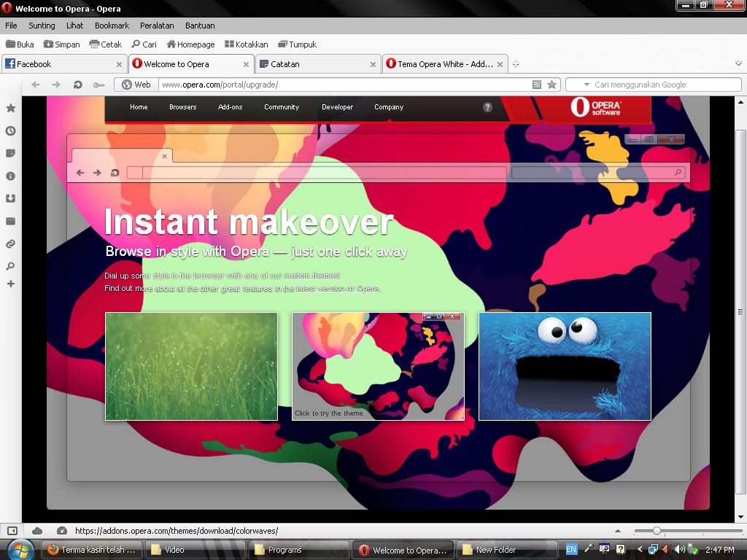Go back with the Back arrow
The width and height of the screenshot is (747, 560).
tap(36, 85)
